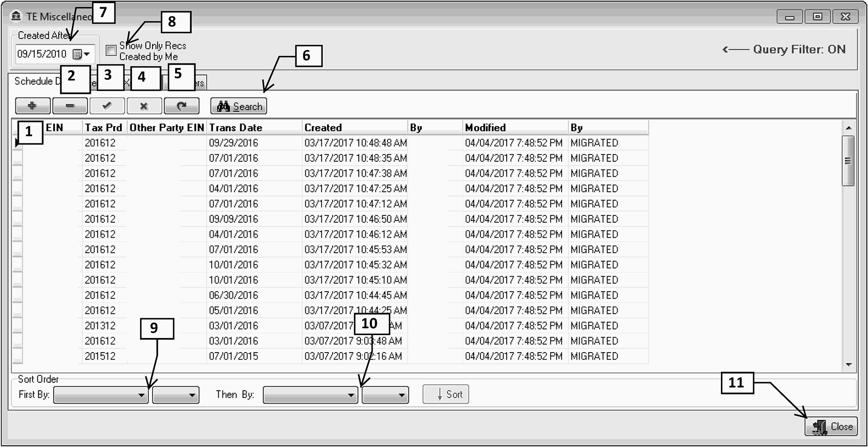Click the minus icon to delete record
Screen dimensions: 868x447
click(x=70, y=106)
